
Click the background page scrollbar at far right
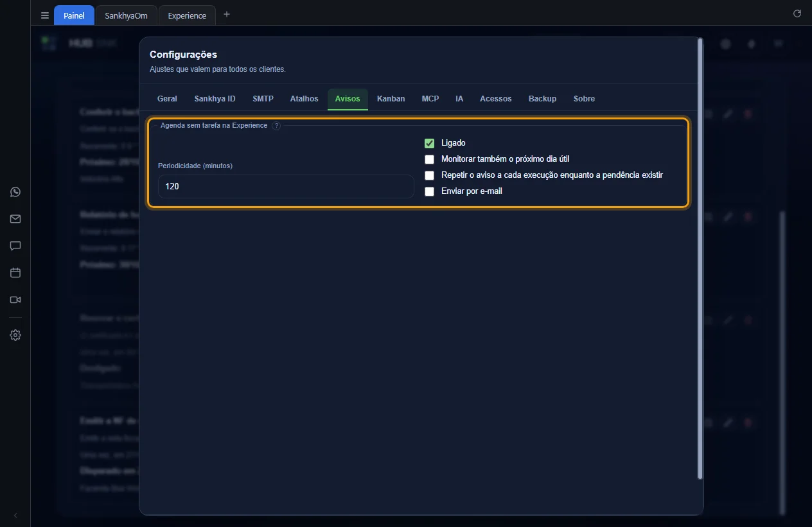[x=782, y=363]
